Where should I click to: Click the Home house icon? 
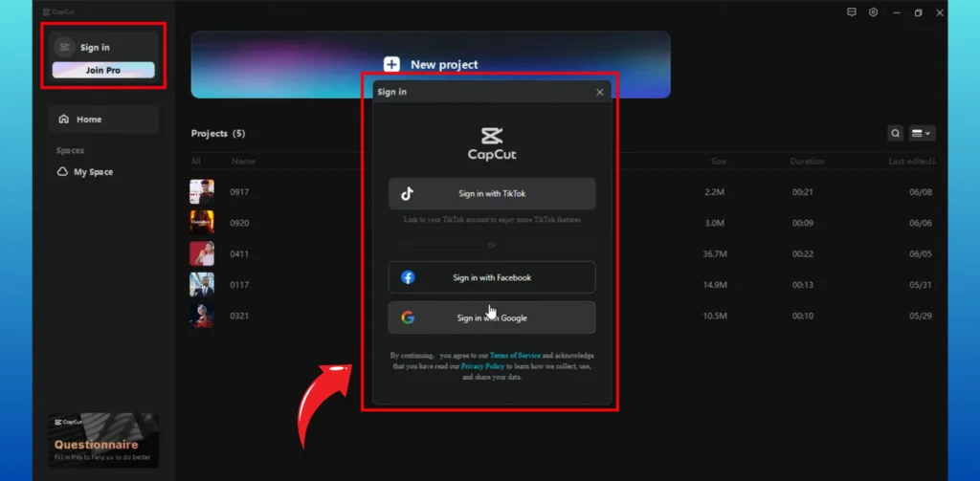tap(63, 119)
